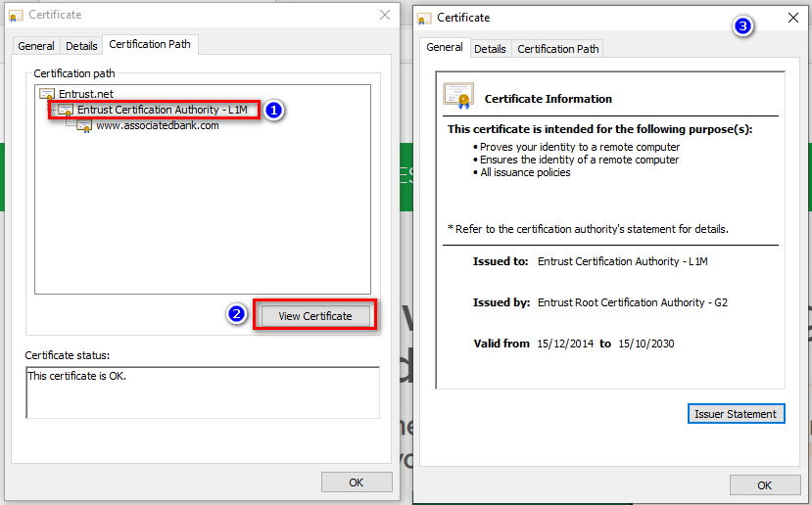Open Details tab in left Certificate window

[x=81, y=46]
